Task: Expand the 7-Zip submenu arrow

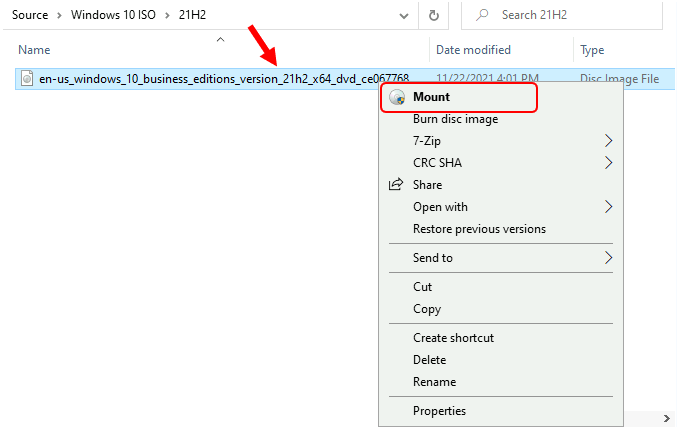Action: coord(608,141)
